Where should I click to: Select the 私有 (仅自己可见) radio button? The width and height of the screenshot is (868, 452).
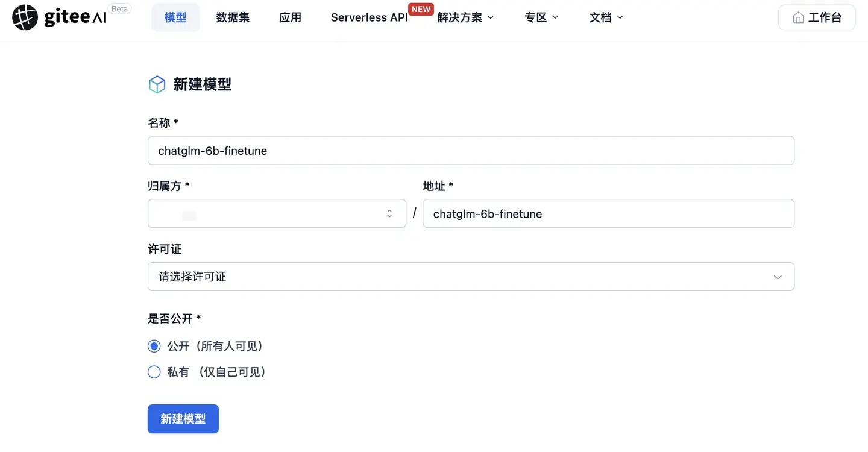coord(154,372)
